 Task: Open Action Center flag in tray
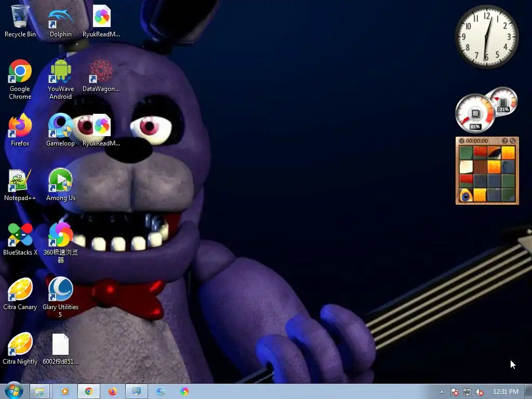[454, 392]
